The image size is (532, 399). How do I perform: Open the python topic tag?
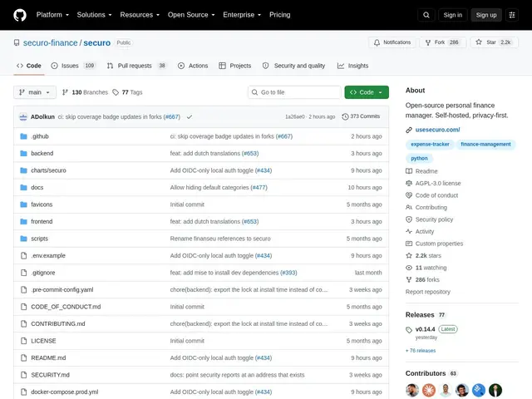click(x=419, y=159)
